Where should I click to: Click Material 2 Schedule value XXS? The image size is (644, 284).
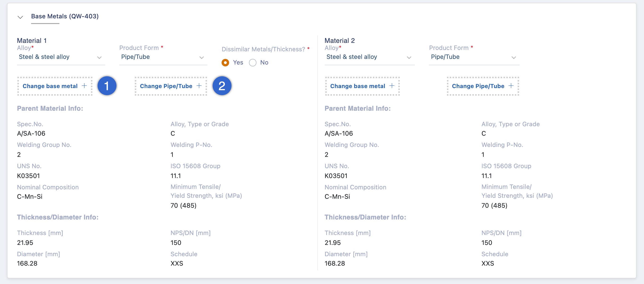(x=488, y=264)
